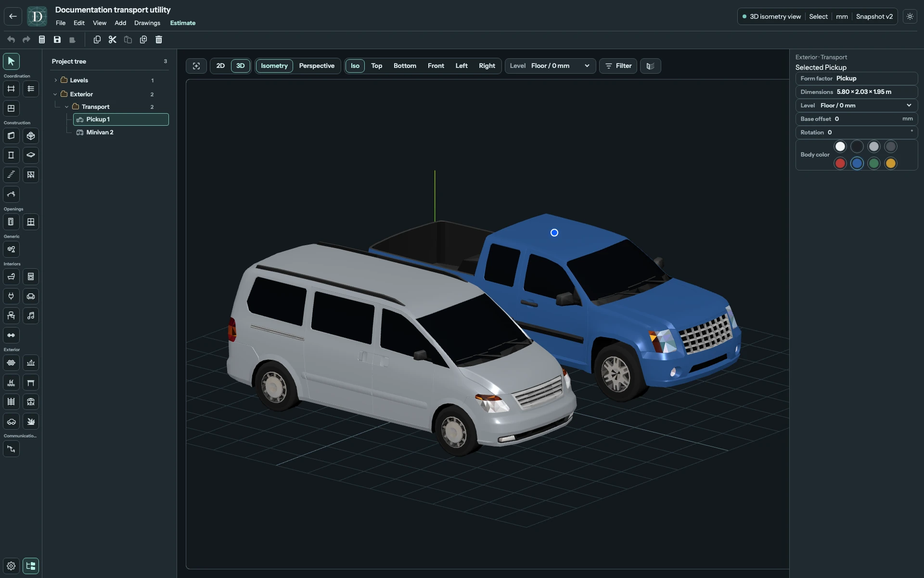Open the File menu
The width and height of the screenshot is (924, 578).
point(61,23)
